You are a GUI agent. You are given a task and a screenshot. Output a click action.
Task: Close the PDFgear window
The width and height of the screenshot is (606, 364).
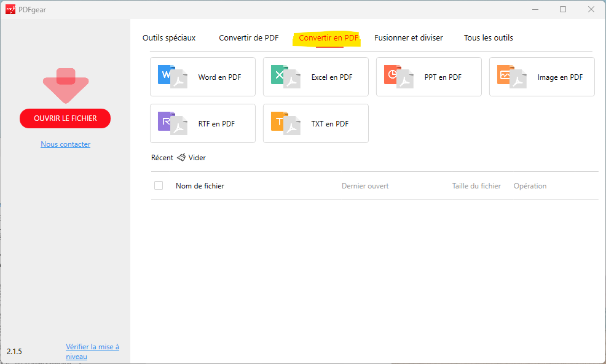click(x=591, y=9)
